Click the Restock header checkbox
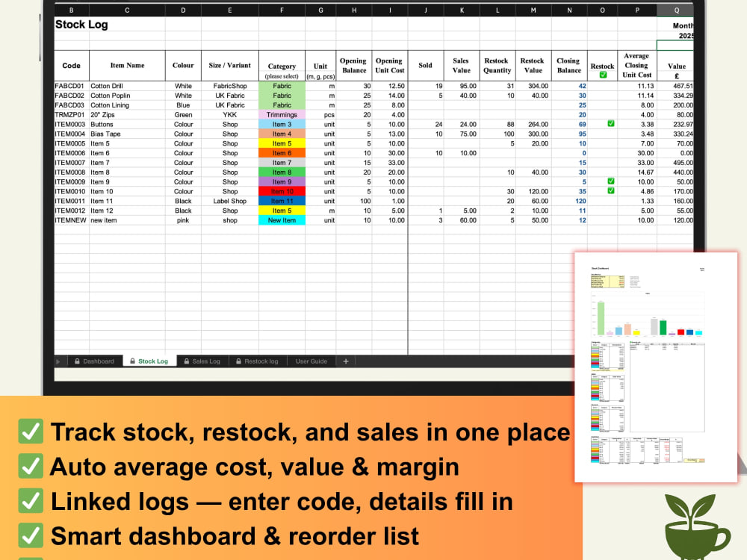747x560 pixels. click(603, 75)
